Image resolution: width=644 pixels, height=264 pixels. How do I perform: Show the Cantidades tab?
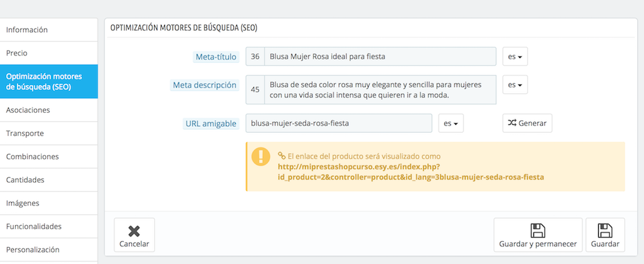click(48, 180)
